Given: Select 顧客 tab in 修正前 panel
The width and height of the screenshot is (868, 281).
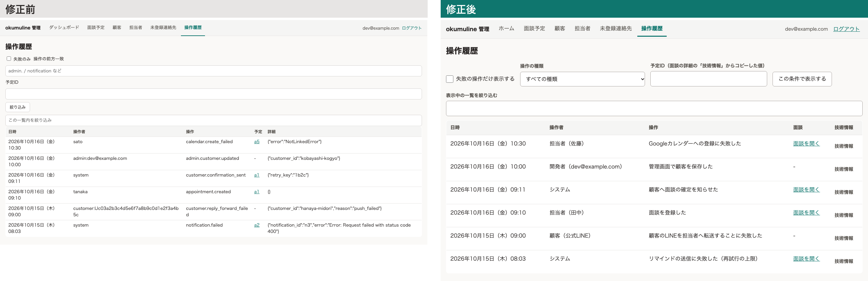Looking at the screenshot, I should pyautogui.click(x=117, y=28).
